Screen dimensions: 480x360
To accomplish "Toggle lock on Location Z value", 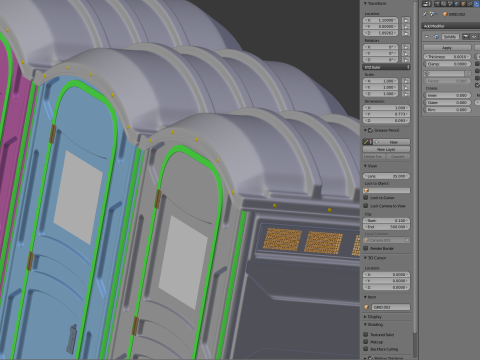I will [406, 33].
